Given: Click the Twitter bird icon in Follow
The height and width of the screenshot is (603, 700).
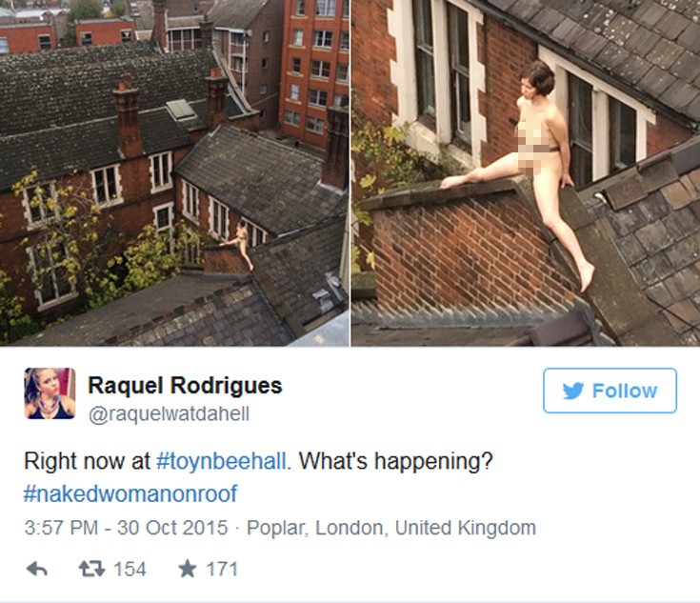Looking at the screenshot, I should point(573,391).
